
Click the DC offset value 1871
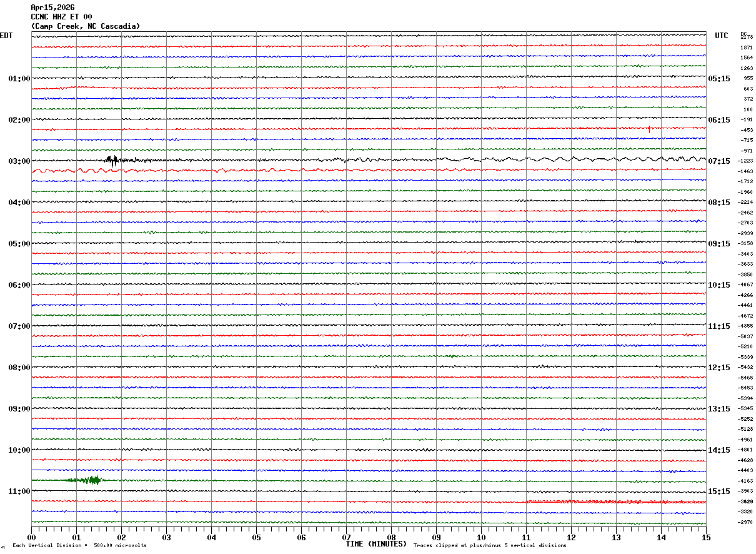(x=746, y=48)
